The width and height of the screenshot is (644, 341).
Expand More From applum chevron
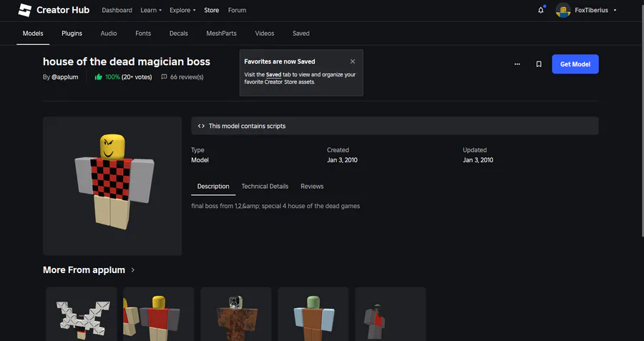pos(132,270)
